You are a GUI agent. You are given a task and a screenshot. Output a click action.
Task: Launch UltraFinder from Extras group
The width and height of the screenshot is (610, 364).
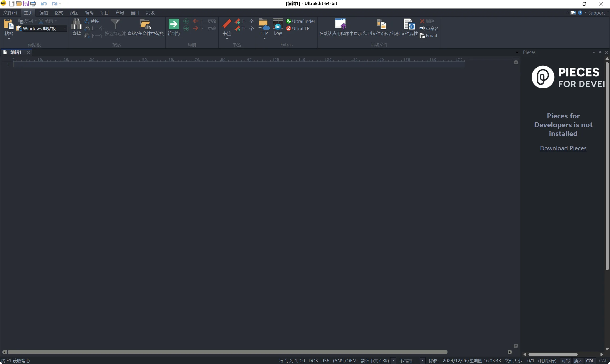(301, 21)
